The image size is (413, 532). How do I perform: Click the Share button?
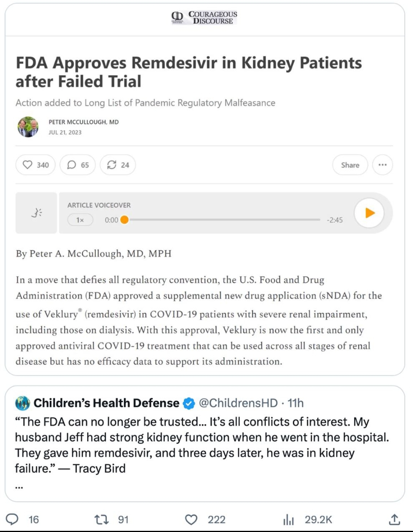click(350, 165)
